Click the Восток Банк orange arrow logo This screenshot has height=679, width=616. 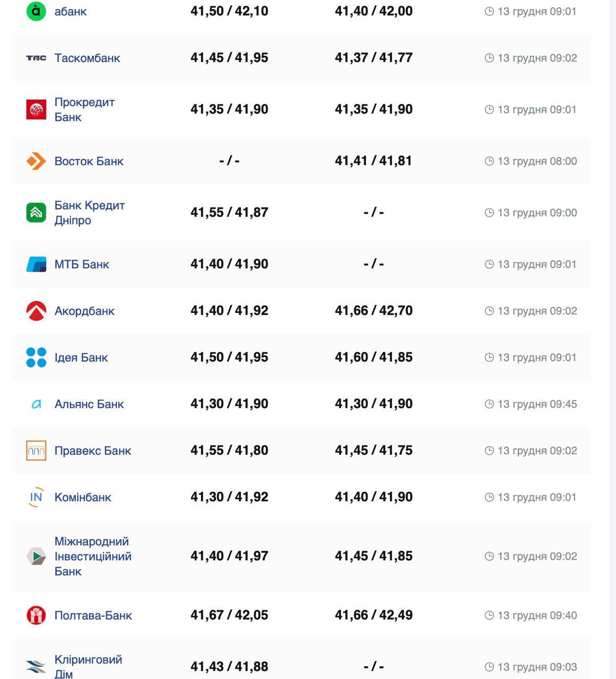click(36, 161)
